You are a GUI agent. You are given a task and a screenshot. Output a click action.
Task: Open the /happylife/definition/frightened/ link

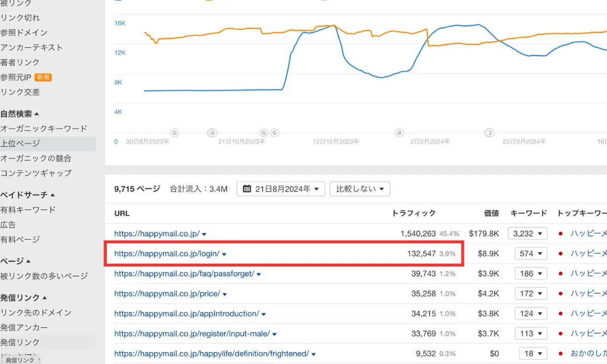[211, 354]
